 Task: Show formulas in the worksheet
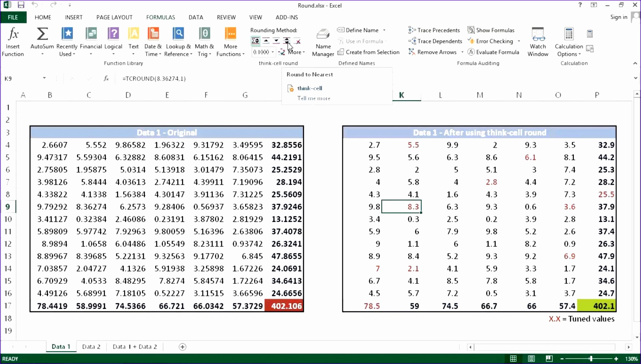[x=491, y=30]
